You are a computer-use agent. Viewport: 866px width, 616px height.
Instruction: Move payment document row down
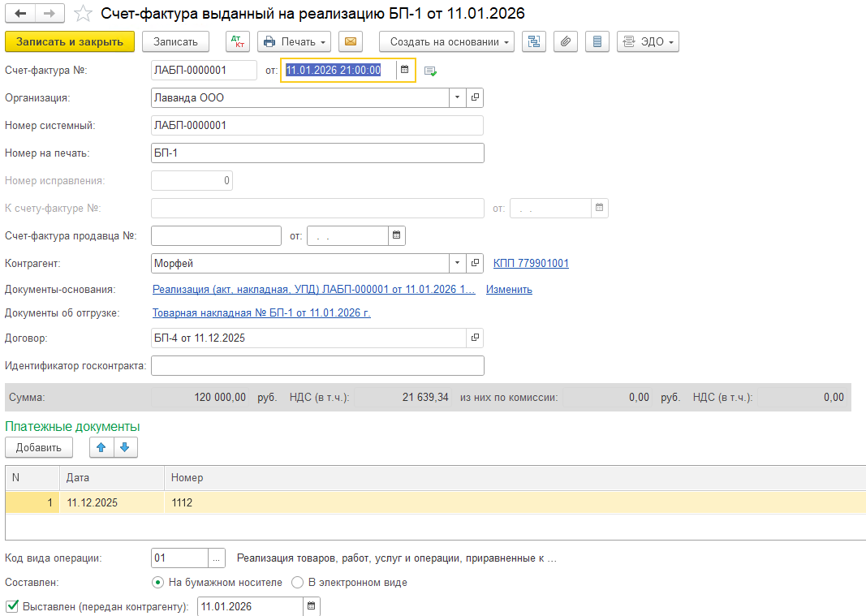pos(126,447)
